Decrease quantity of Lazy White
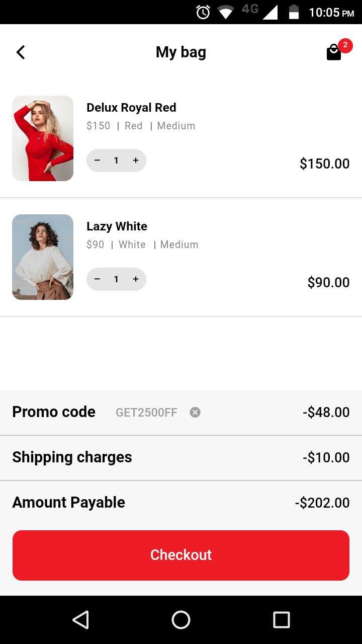362x644 pixels. click(x=98, y=279)
